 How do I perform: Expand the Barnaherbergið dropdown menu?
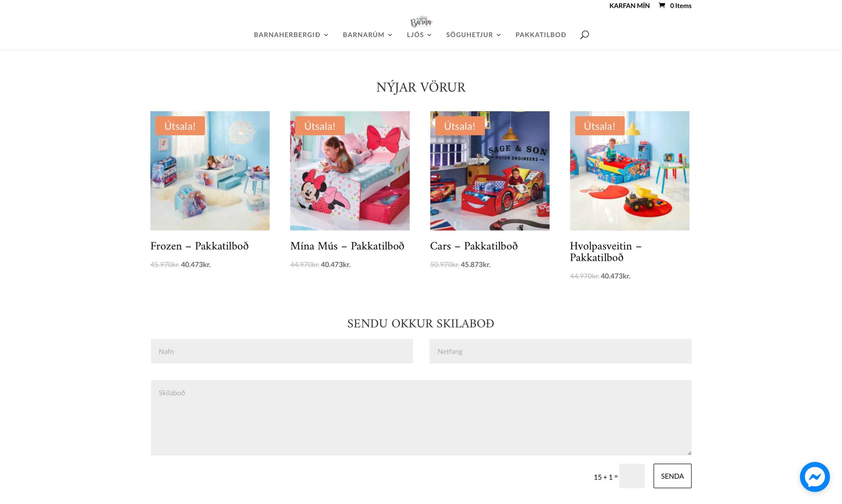pyautogui.click(x=291, y=35)
